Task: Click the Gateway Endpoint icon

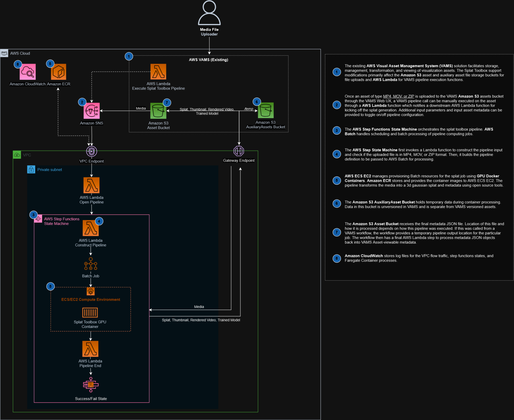Action: coord(239,151)
